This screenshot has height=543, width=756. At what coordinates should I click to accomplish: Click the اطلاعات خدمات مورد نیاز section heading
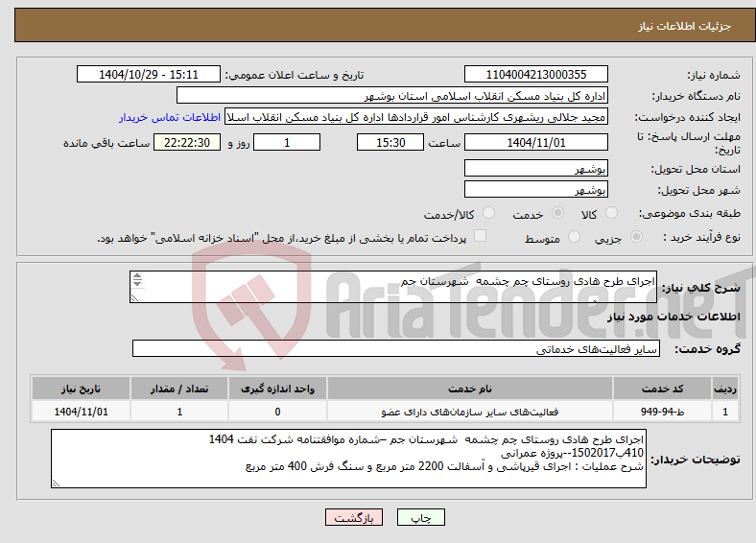point(673,317)
